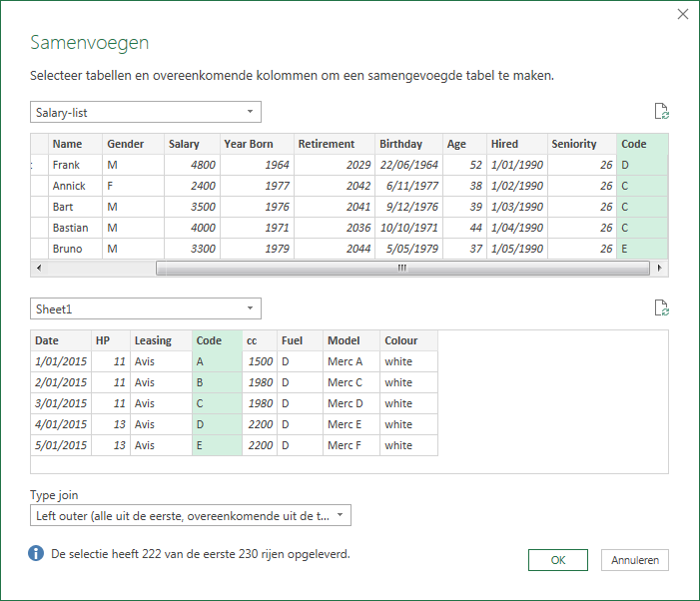Close the Samenvoegen dialog with X
Viewport: 700px width, 601px height.
(682, 14)
